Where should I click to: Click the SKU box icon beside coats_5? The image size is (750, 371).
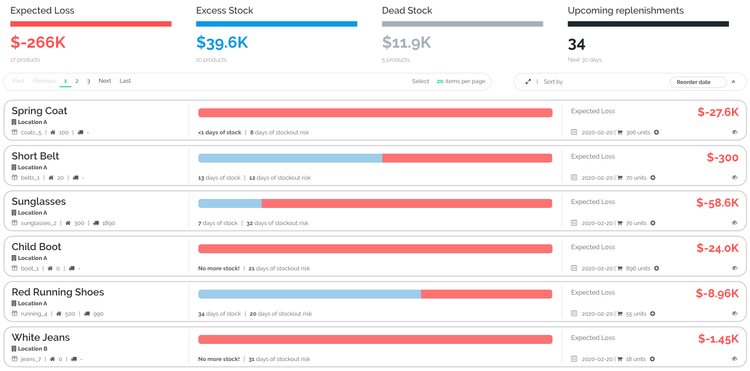tap(14, 132)
